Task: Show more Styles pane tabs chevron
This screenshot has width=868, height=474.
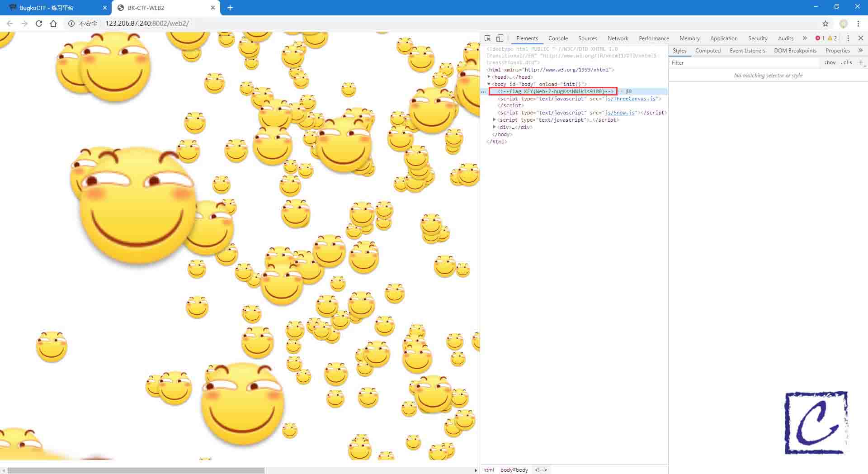Action: tap(860, 51)
